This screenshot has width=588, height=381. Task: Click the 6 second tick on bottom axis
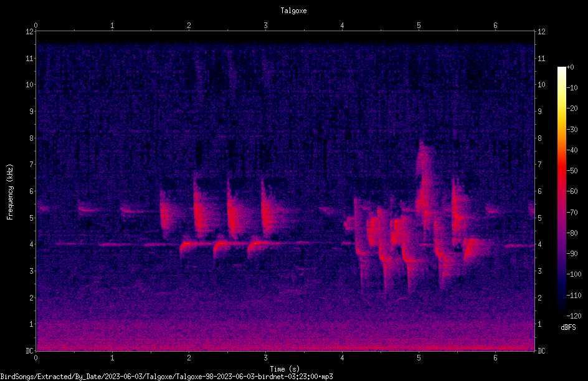click(495, 358)
